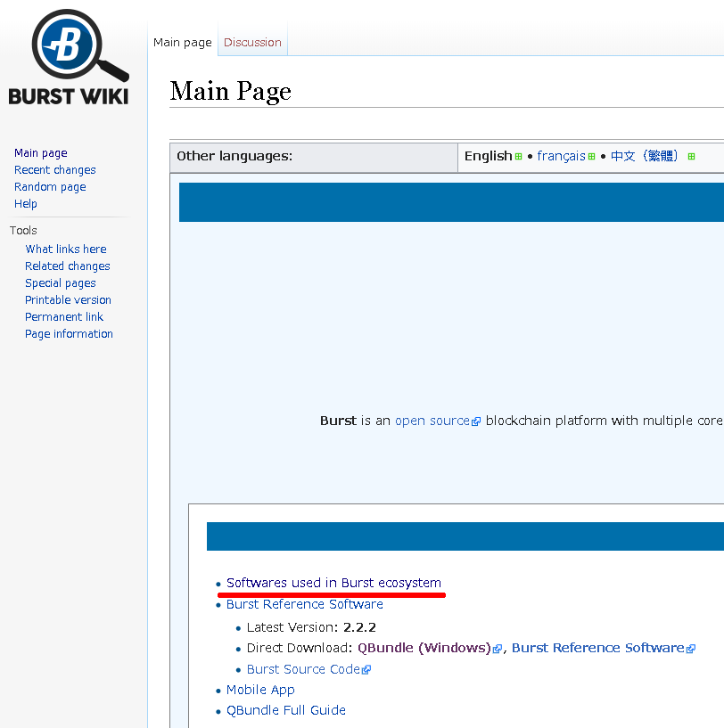Open the Help link in sidebar
The image size is (724, 728).
[x=26, y=204]
